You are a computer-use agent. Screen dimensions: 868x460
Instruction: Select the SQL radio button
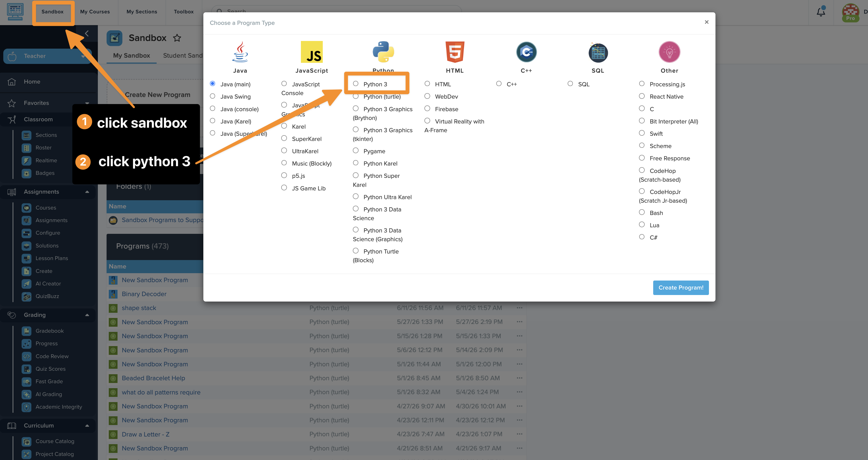point(570,84)
